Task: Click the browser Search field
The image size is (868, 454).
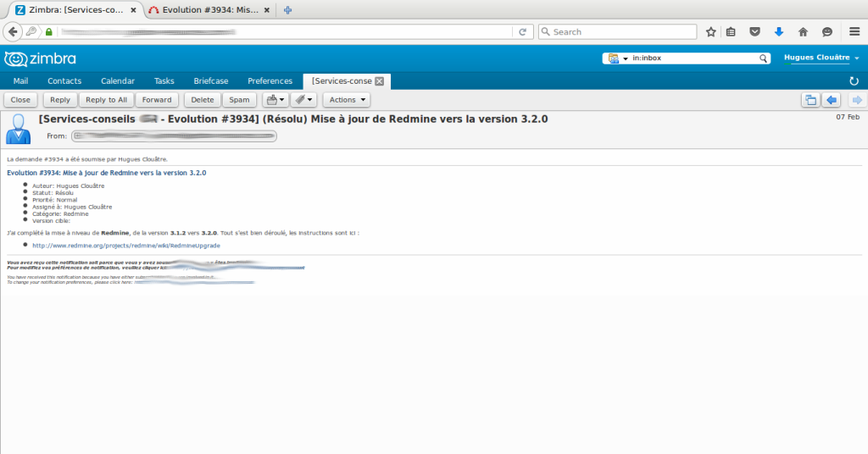Action: pos(618,32)
